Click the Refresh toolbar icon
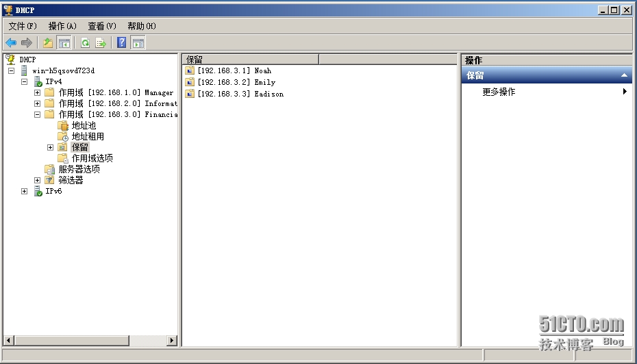 [x=86, y=42]
